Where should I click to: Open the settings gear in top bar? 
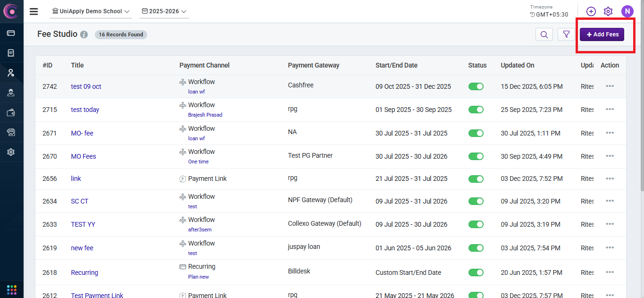[x=608, y=11]
